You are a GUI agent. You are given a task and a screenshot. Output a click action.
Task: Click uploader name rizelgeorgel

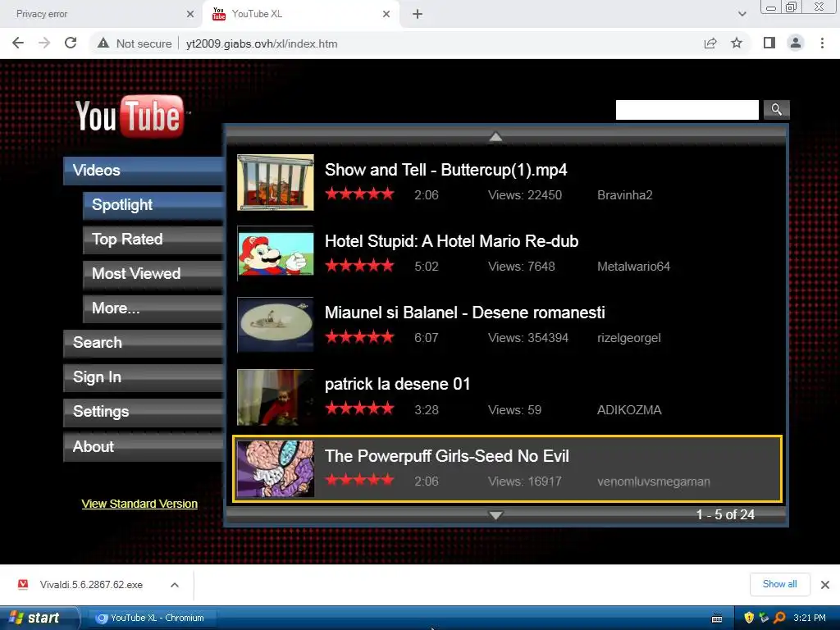coord(629,338)
